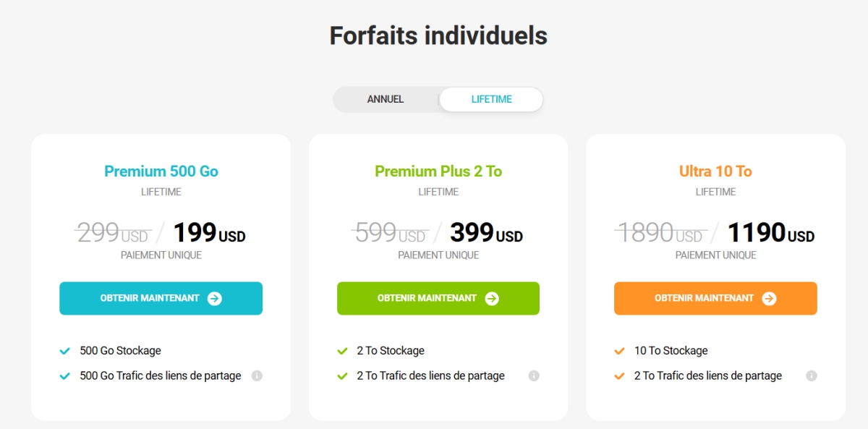
Task: Click arrow icon in teal OBTENIR MAINTENANT button
Action: [x=215, y=299]
